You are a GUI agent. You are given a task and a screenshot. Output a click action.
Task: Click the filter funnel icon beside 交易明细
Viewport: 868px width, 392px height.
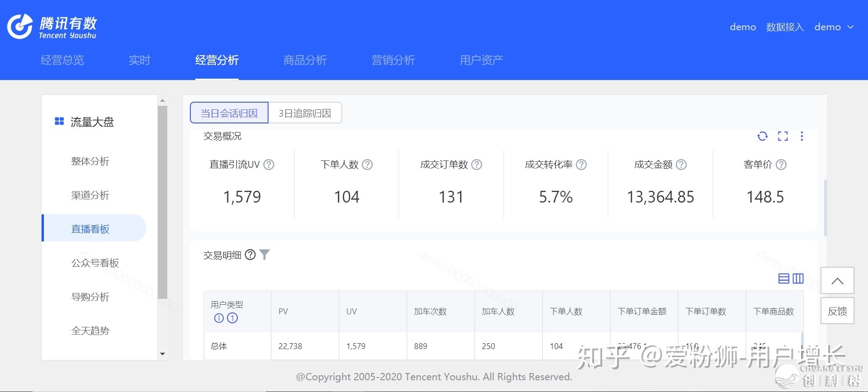pyautogui.click(x=264, y=255)
